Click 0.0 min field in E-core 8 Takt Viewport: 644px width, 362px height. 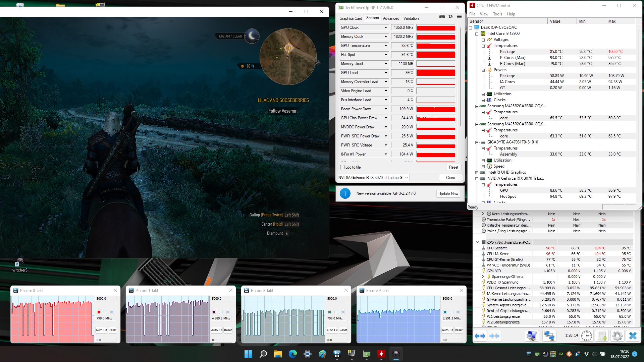[337, 340]
